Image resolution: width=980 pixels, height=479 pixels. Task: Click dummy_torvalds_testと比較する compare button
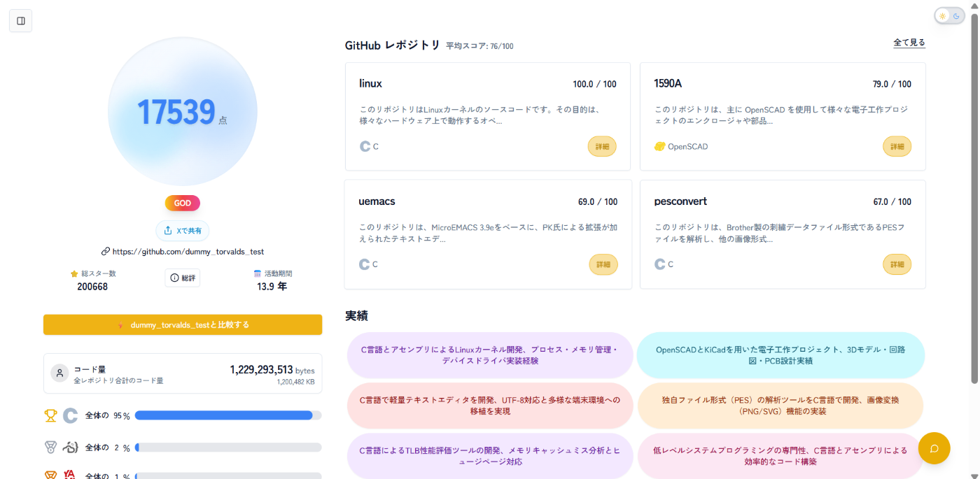tap(183, 325)
